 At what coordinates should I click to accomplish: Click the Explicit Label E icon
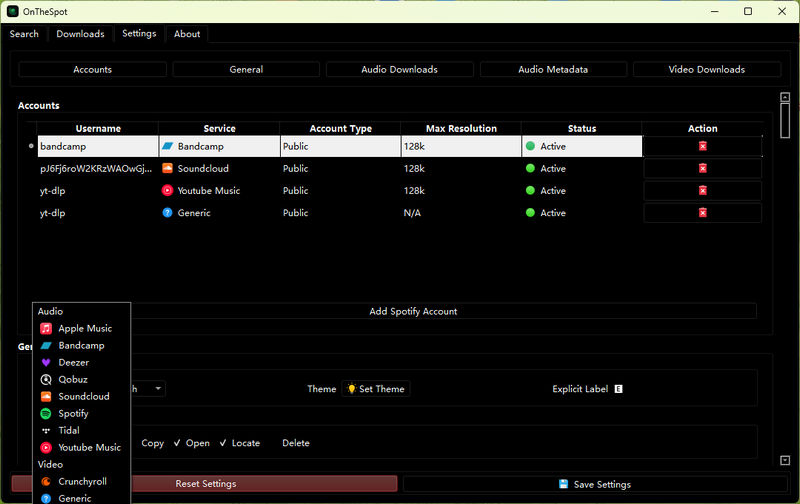[618, 389]
